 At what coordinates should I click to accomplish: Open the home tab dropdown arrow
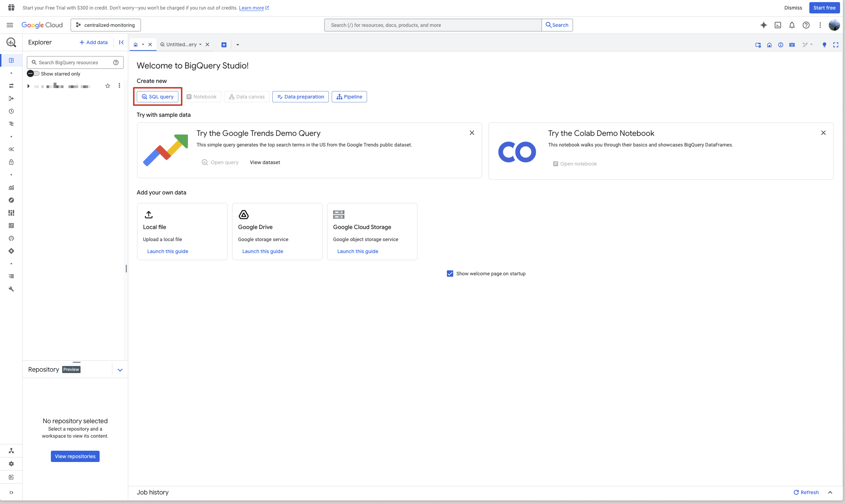click(x=143, y=45)
